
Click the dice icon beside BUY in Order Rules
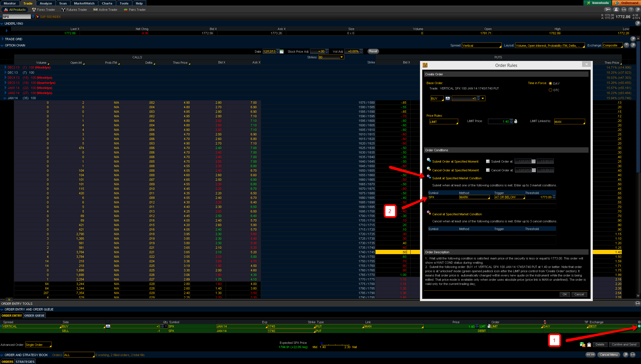click(448, 98)
